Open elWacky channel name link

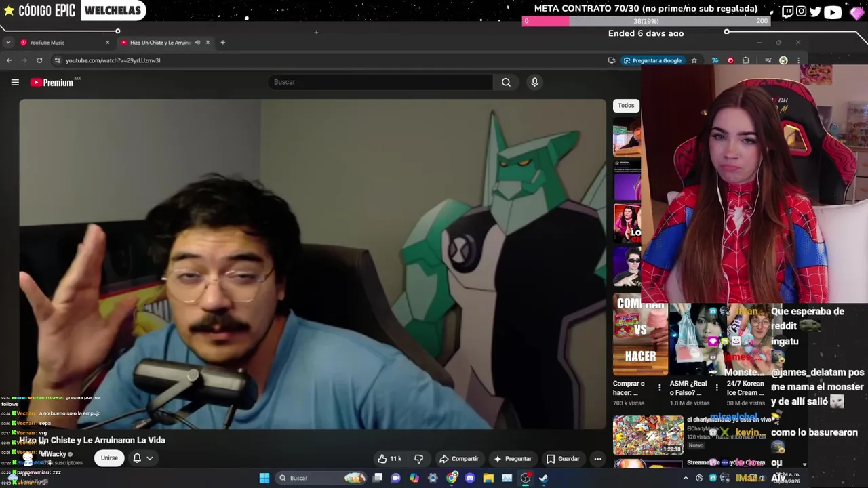click(x=53, y=454)
